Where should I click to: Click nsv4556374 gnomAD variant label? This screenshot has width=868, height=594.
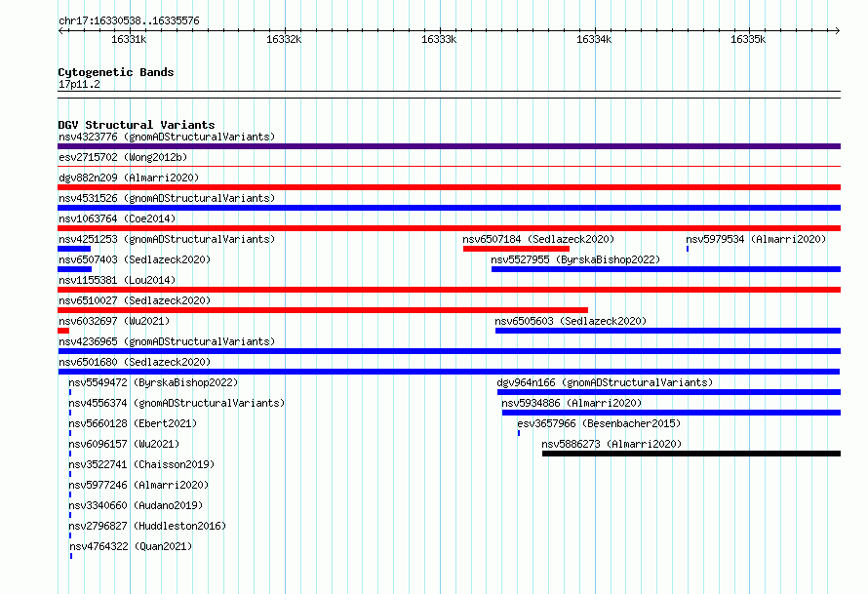(177, 403)
